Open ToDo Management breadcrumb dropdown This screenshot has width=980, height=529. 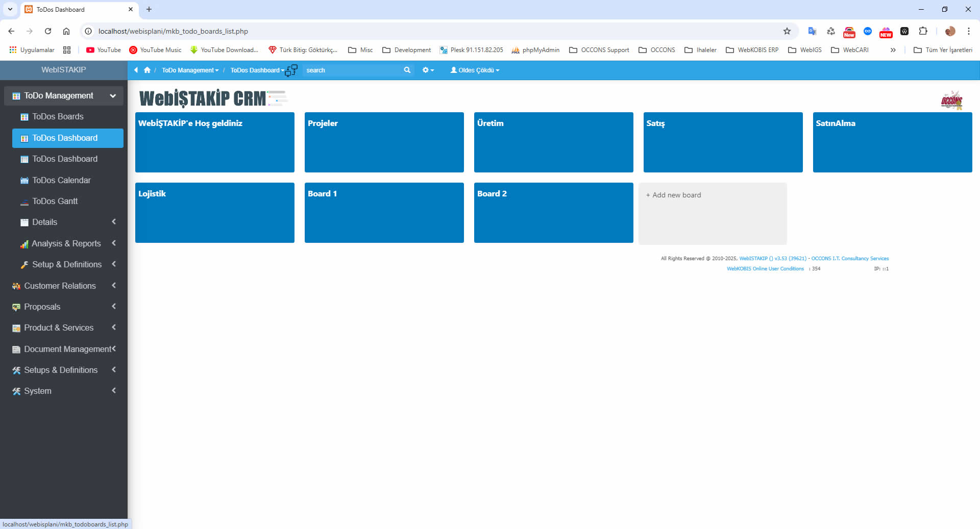tap(190, 70)
